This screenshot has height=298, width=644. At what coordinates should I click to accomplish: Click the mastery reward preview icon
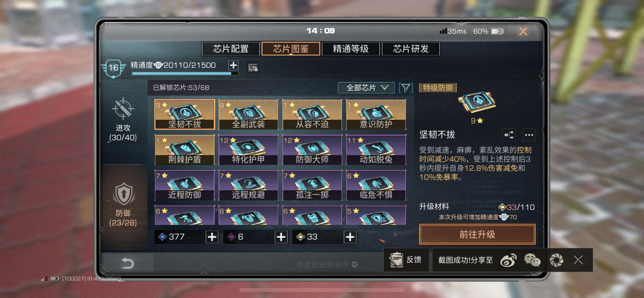pyautogui.click(x=253, y=68)
